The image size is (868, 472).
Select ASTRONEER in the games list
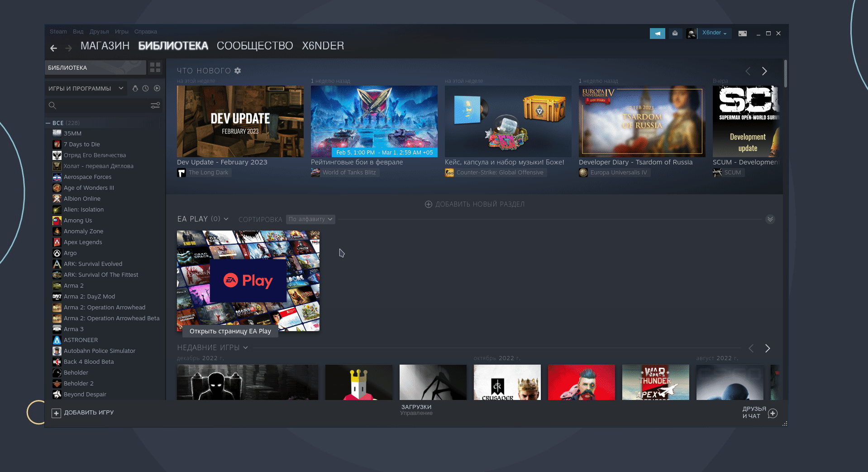coord(81,340)
